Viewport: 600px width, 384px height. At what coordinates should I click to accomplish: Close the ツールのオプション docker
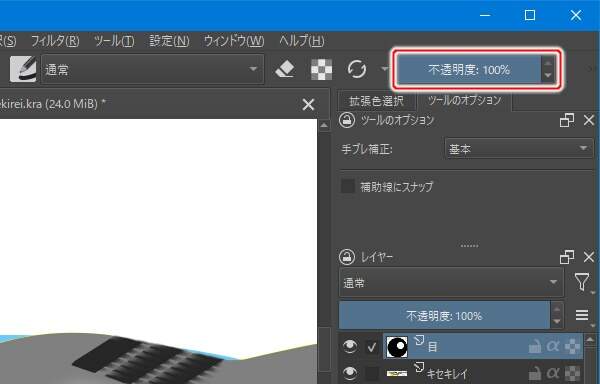(589, 120)
